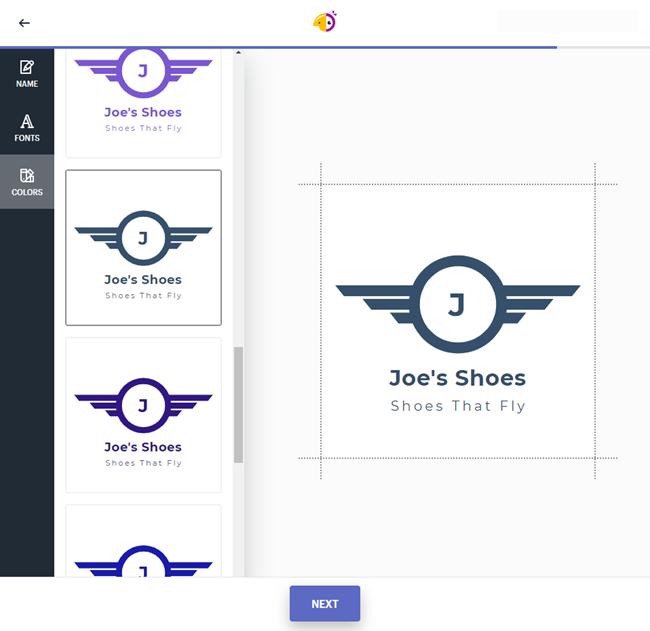Pick the bright blue logo variation

click(143, 545)
